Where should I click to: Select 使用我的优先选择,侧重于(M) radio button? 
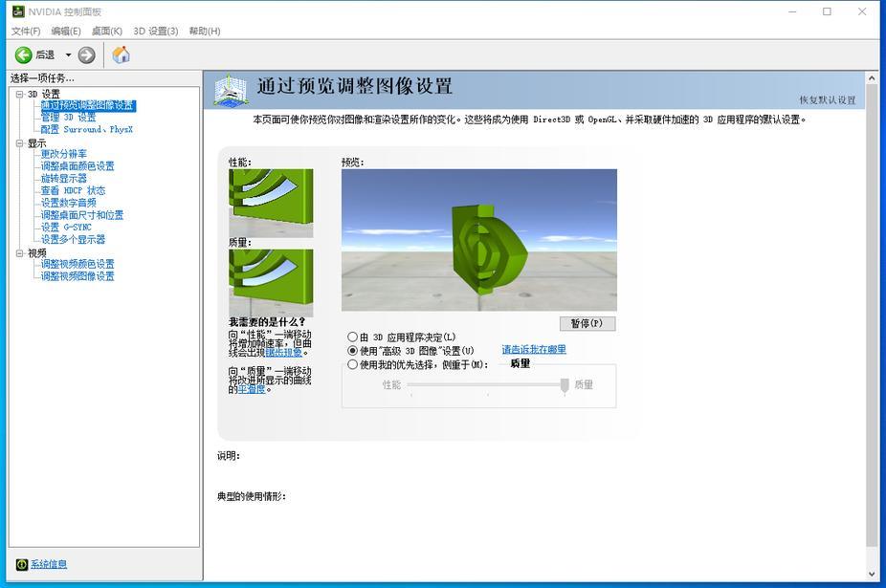[353, 365]
